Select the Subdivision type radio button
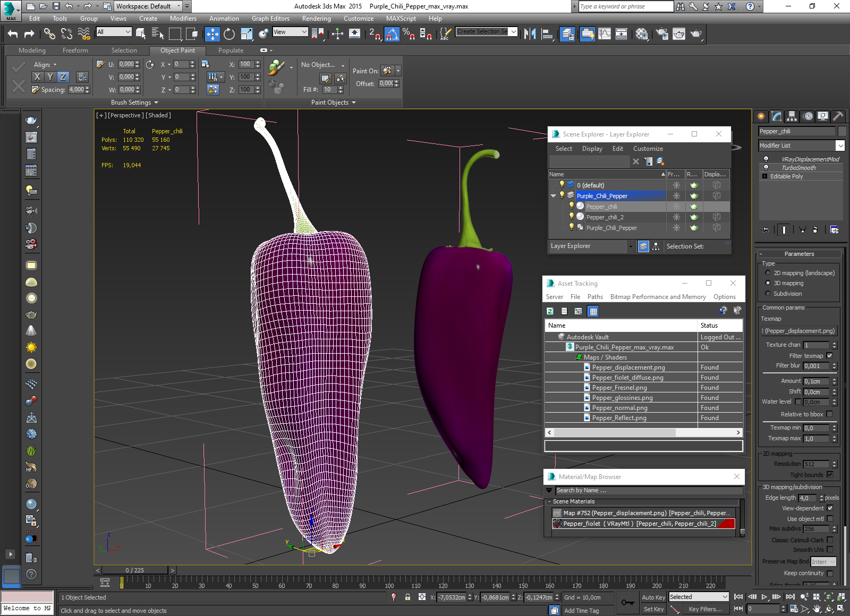850x616 pixels. (768, 294)
